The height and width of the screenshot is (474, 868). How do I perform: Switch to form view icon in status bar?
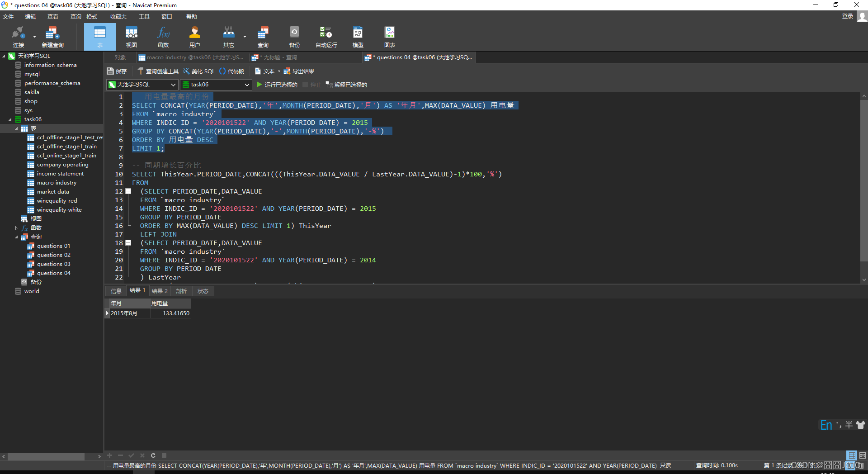pyautogui.click(x=863, y=455)
